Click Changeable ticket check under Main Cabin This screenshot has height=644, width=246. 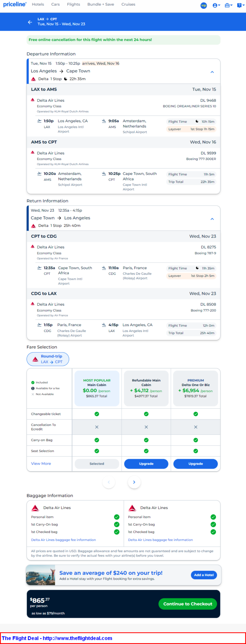(x=97, y=414)
